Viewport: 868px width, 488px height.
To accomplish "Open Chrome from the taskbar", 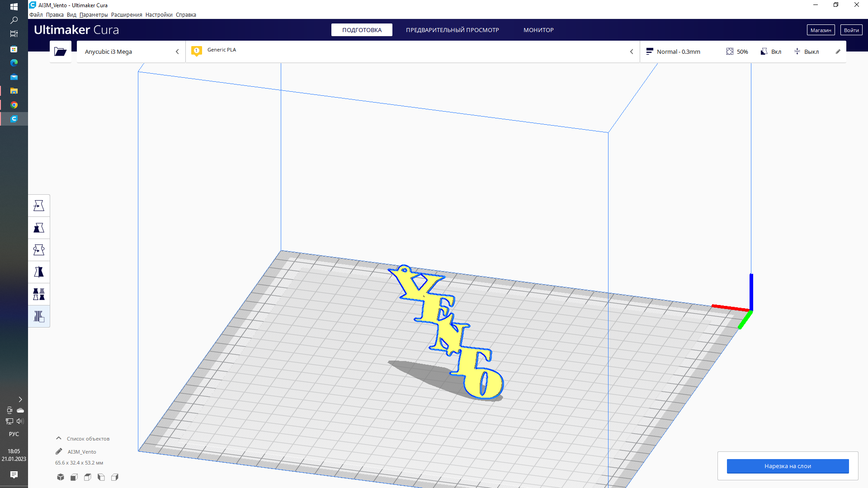I will 14,105.
